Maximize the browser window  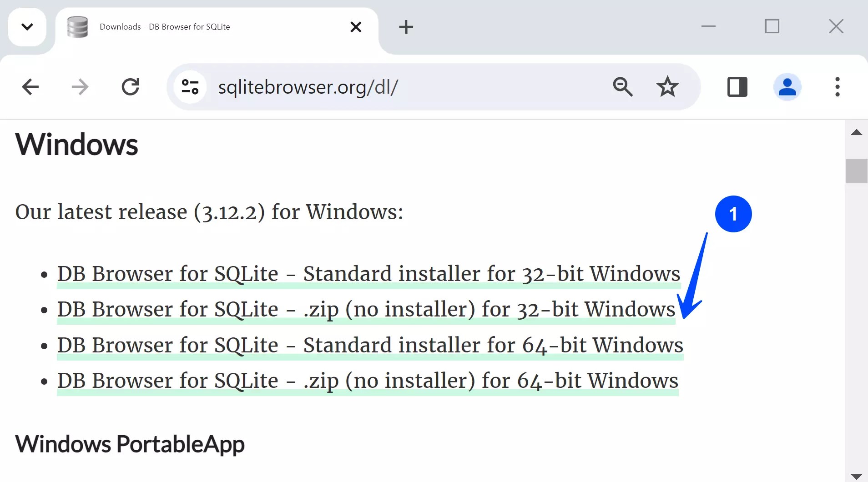(x=772, y=26)
